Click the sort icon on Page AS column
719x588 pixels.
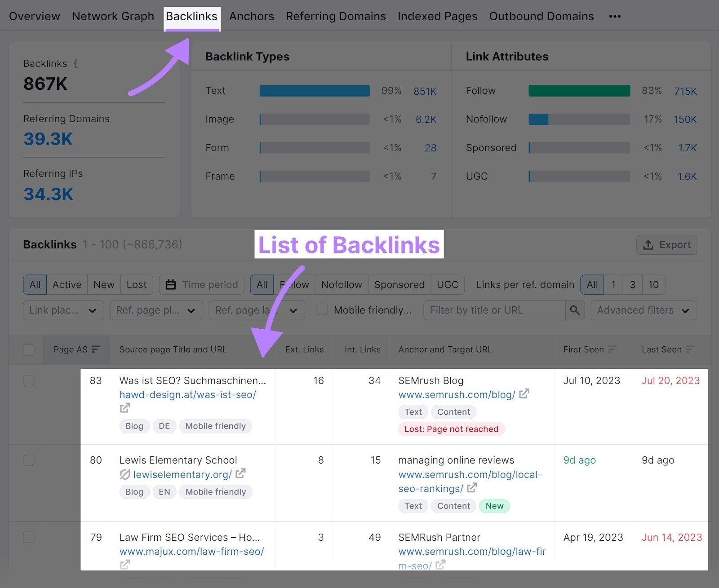(x=96, y=349)
